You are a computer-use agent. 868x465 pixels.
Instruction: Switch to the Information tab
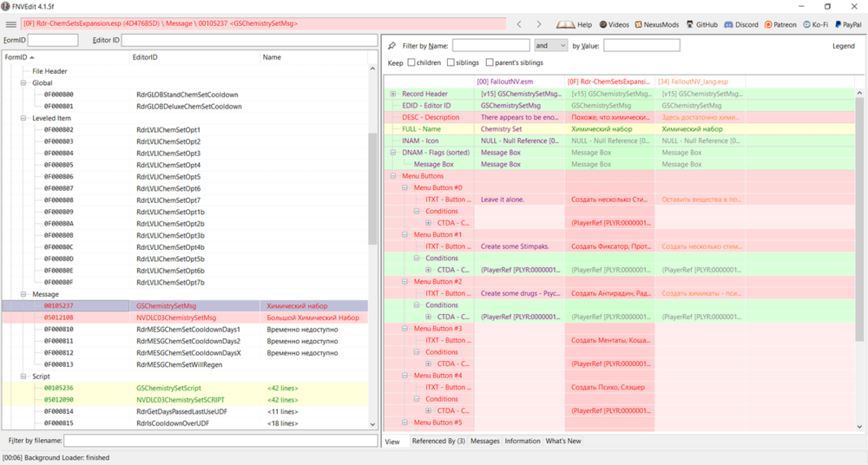[522, 442]
